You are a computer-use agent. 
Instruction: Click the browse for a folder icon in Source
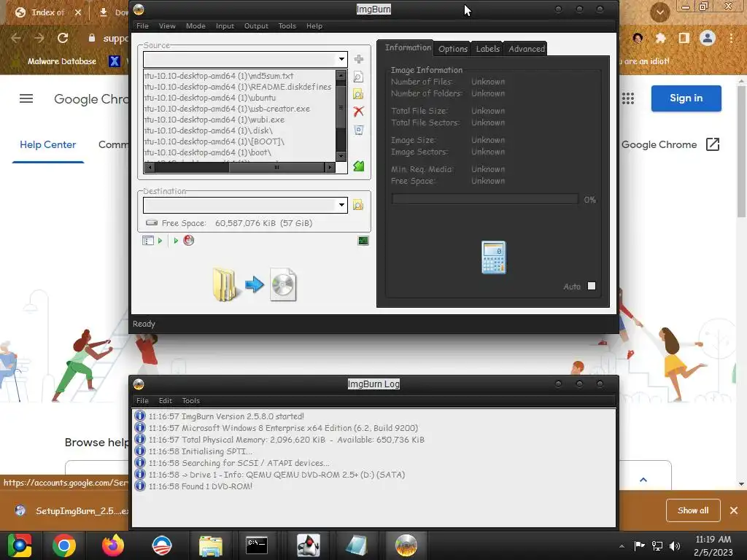coord(358,94)
